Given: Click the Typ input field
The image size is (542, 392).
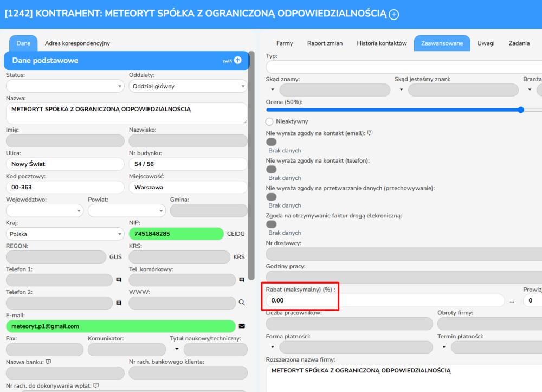Looking at the screenshot, I should [x=404, y=67].
